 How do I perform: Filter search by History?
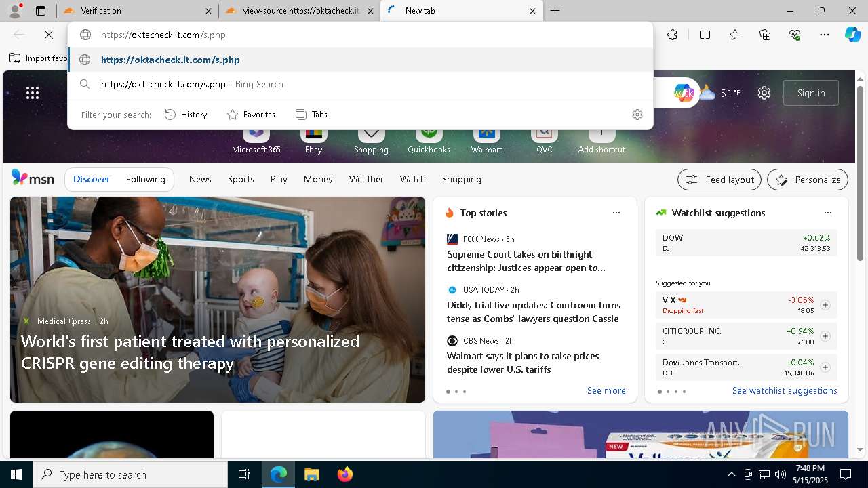[x=186, y=115]
